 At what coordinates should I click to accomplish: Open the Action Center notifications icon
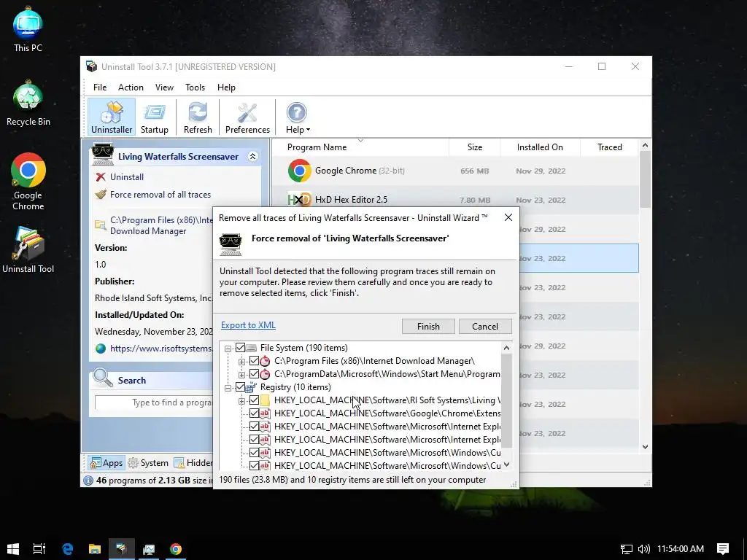[x=723, y=548]
